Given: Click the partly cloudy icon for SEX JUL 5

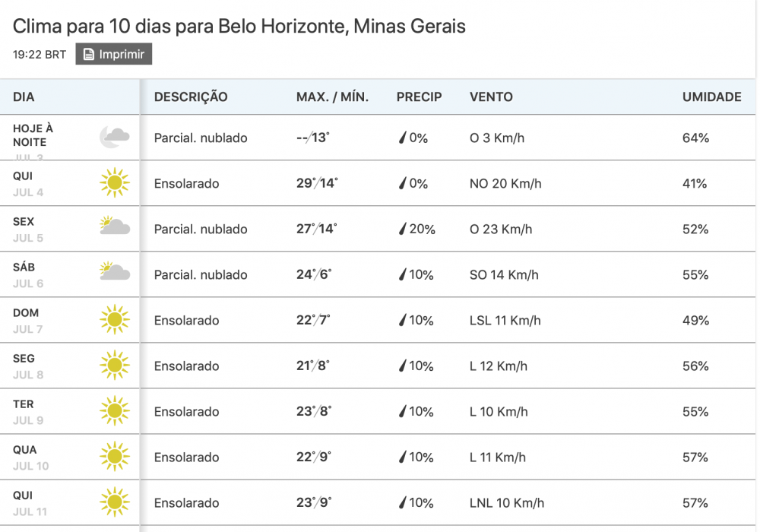Looking at the screenshot, I should click(114, 225).
